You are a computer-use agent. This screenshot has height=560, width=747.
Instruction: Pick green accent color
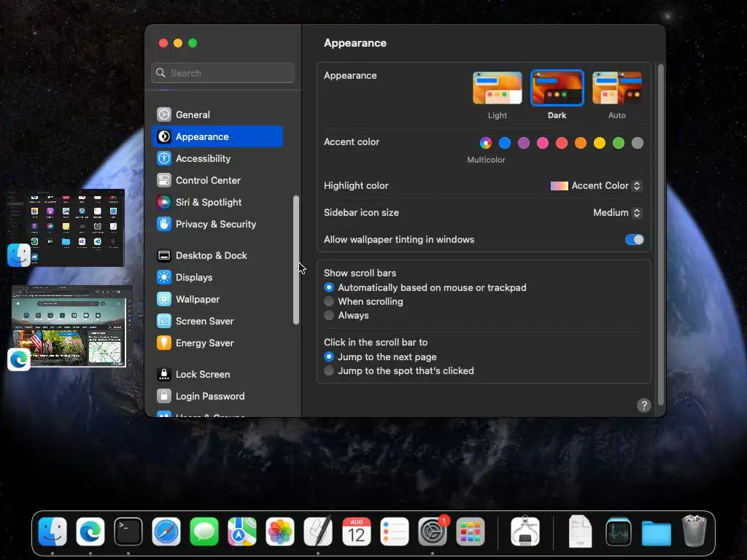[619, 143]
